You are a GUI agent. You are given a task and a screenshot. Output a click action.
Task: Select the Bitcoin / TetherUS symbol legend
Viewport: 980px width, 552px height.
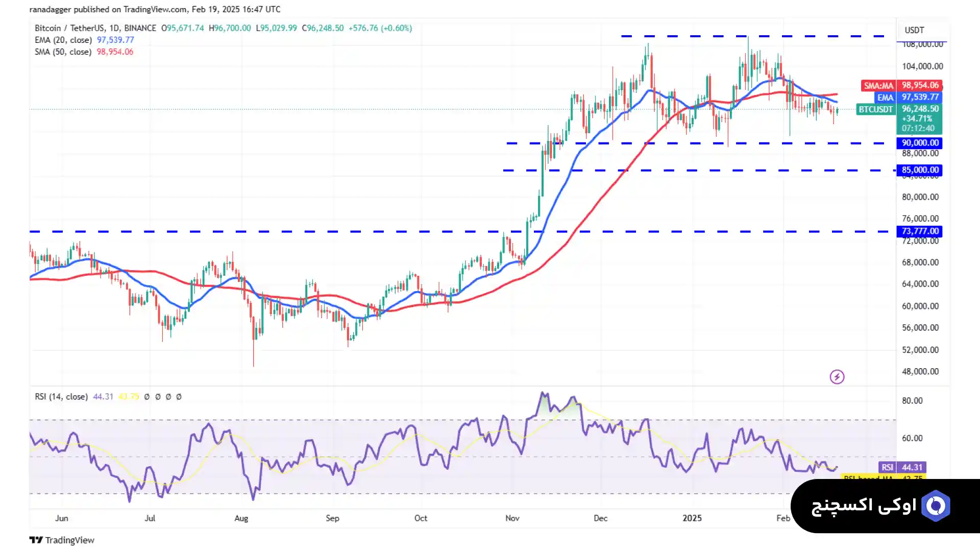point(95,28)
